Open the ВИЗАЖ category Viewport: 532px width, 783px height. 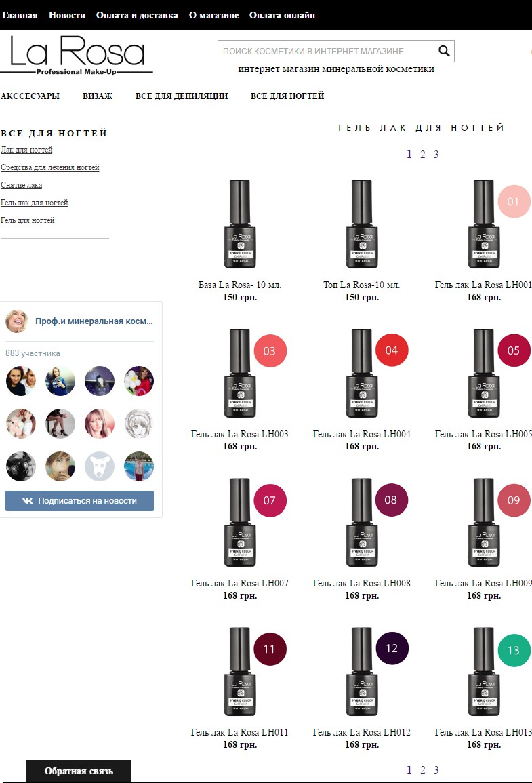point(98,96)
